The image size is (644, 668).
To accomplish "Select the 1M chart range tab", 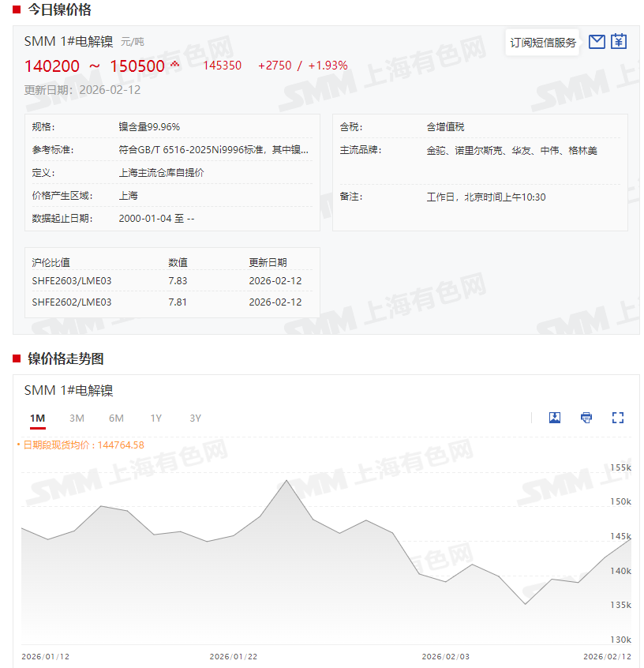I will tap(37, 418).
